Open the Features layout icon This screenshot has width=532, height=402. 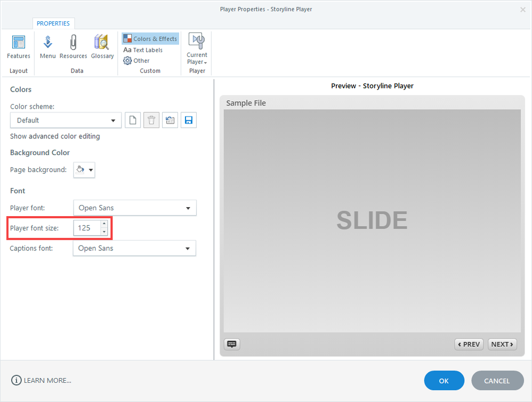tap(18, 47)
